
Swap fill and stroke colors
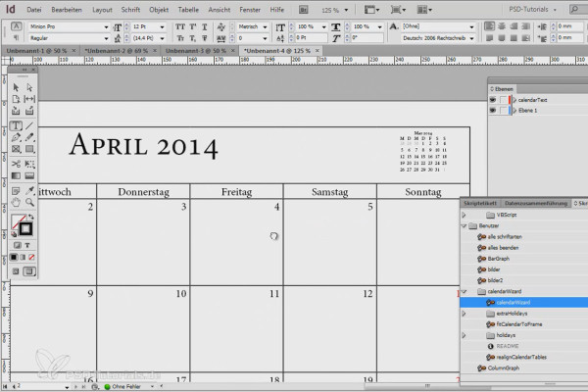[31, 217]
